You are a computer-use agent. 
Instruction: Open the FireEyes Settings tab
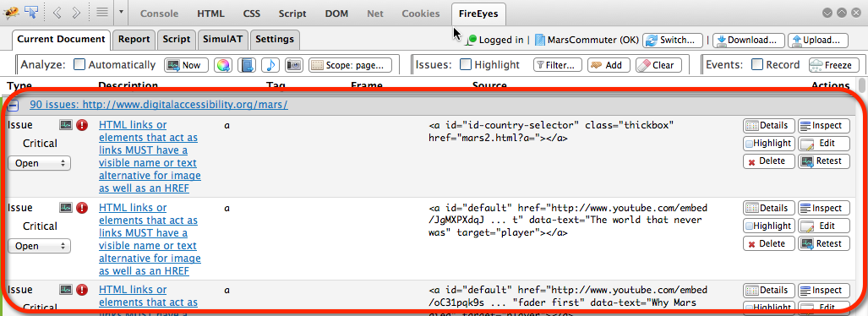pos(275,40)
